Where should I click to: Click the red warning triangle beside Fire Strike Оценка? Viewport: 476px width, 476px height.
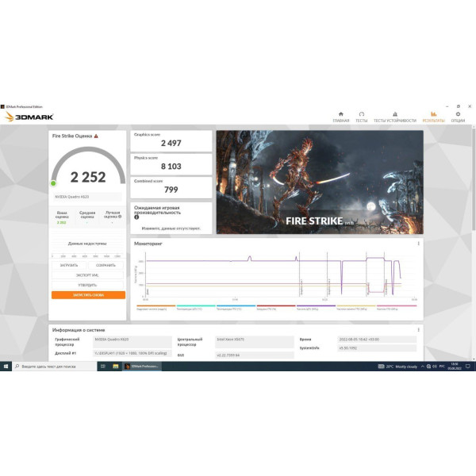[x=96, y=136]
